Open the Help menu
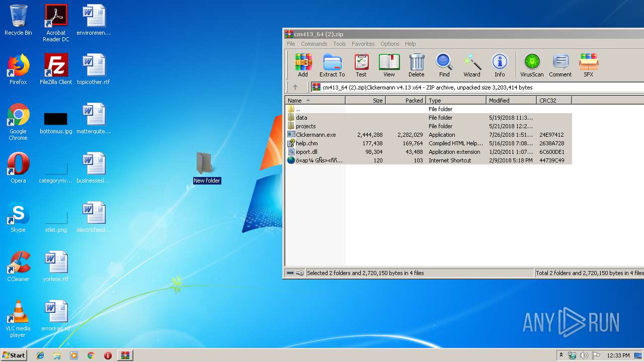Viewport: 644px width, 362px height. 411,44
